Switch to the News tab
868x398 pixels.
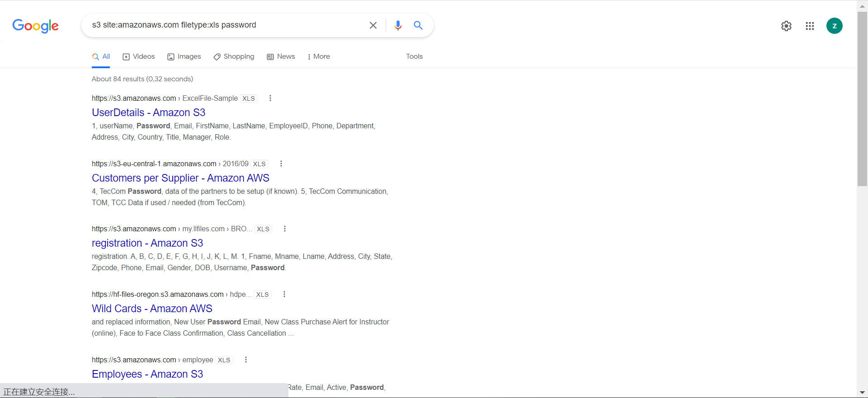[x=281, y=56]
